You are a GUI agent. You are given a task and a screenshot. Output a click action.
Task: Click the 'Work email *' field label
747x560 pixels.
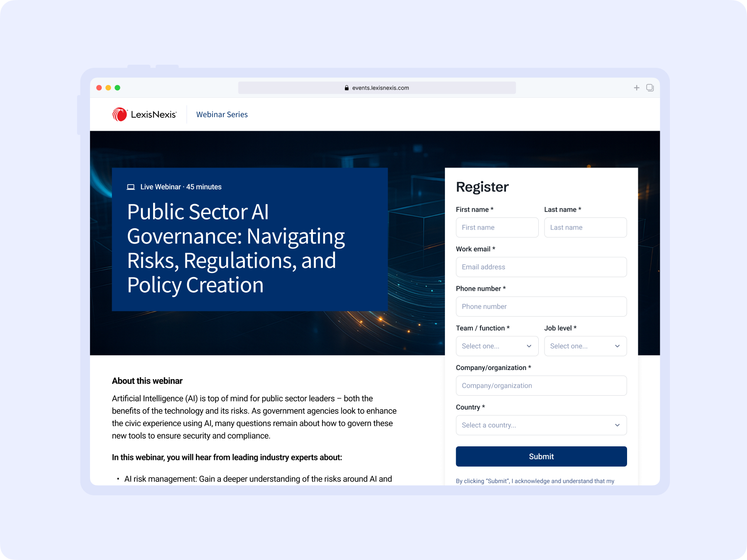pyautogui.click(x=476, y=249)
